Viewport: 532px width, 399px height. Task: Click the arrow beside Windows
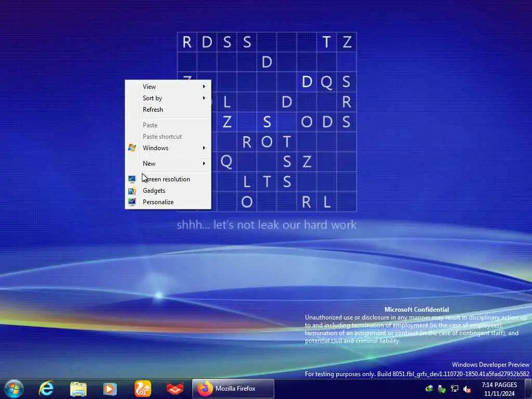[204, 148]
